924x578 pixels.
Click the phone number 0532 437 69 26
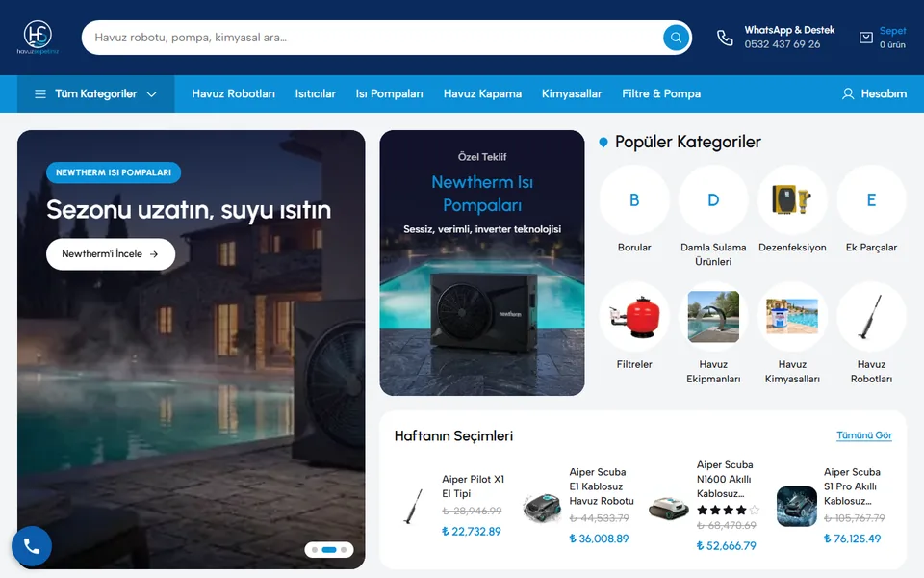782,45
